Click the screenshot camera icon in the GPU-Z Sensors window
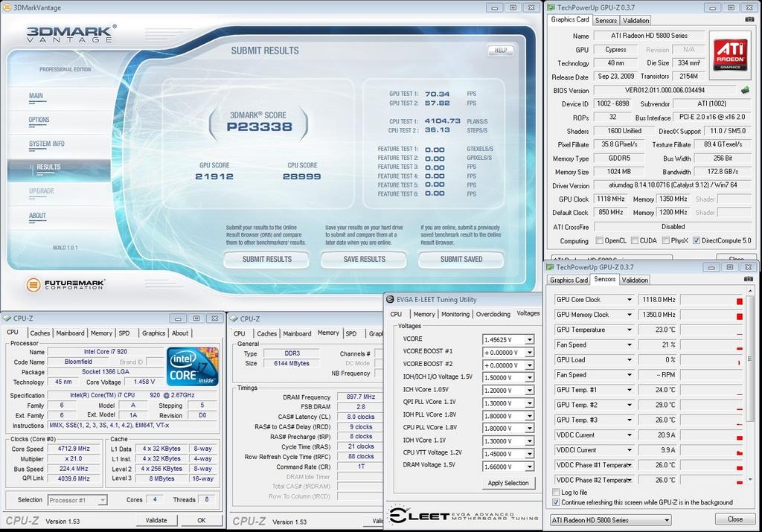 (x=749, y=279)
